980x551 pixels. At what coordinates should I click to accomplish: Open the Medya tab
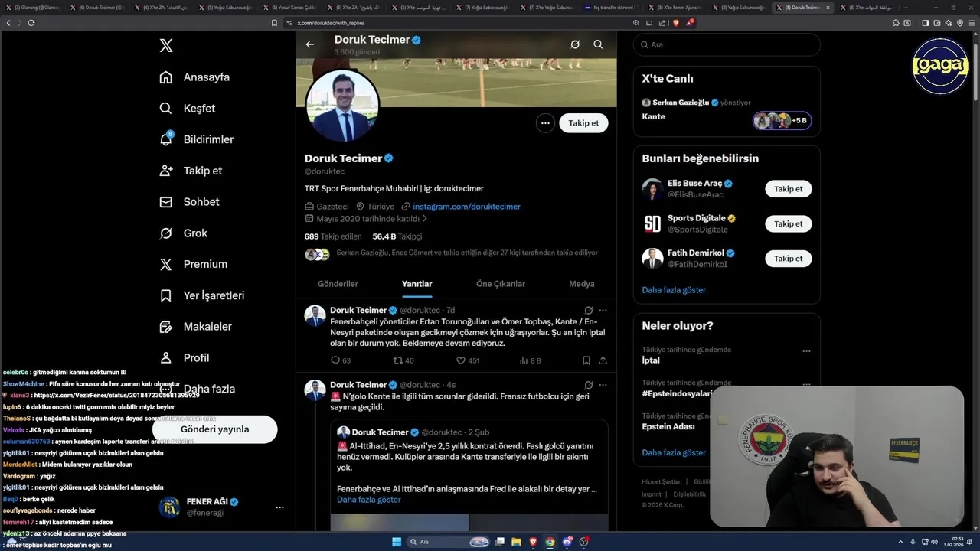582,284
